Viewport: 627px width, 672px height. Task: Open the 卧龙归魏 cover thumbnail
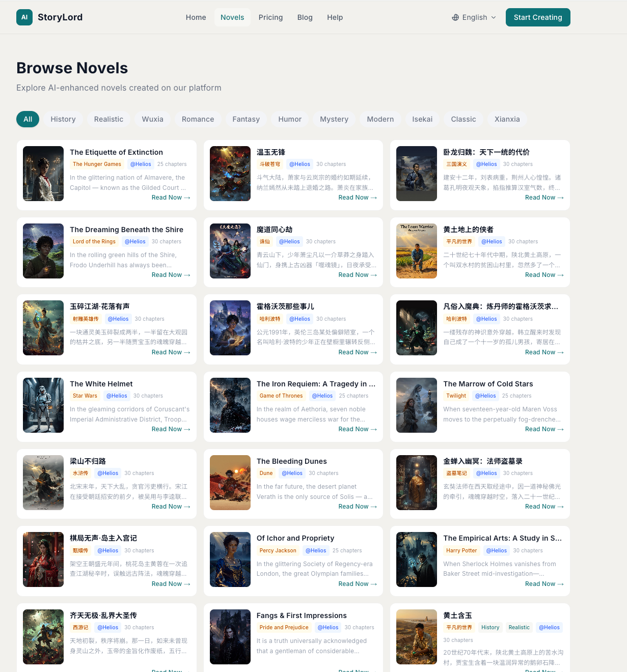[417, 174]
